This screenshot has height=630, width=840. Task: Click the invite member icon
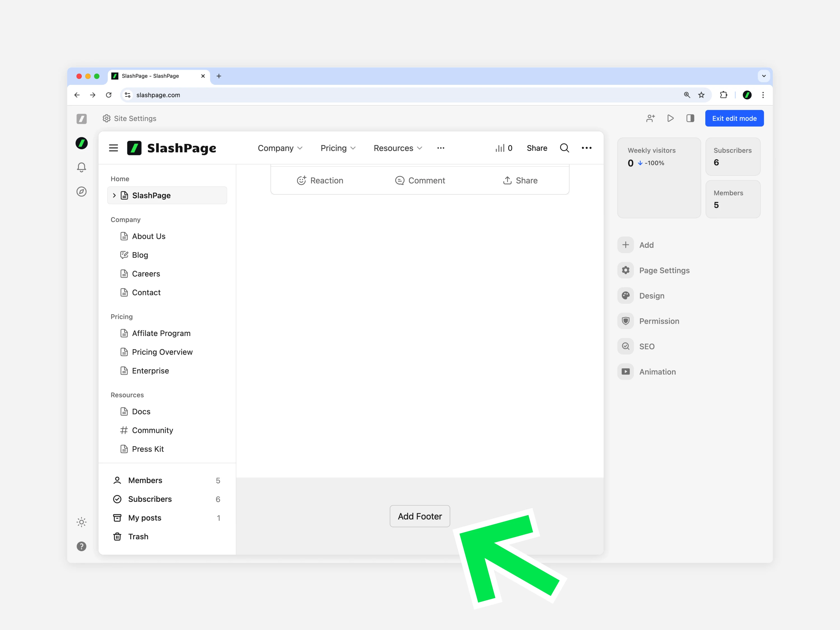(x=650, y=118)
